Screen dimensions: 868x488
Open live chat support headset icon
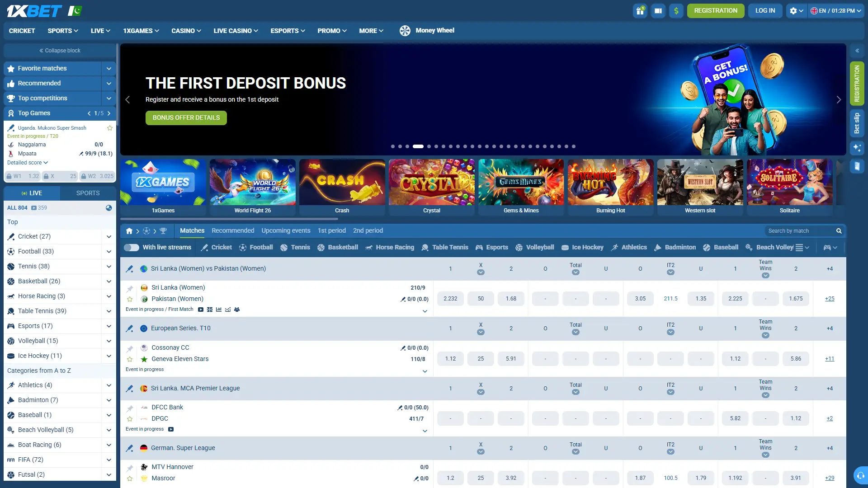pos(861,475)
